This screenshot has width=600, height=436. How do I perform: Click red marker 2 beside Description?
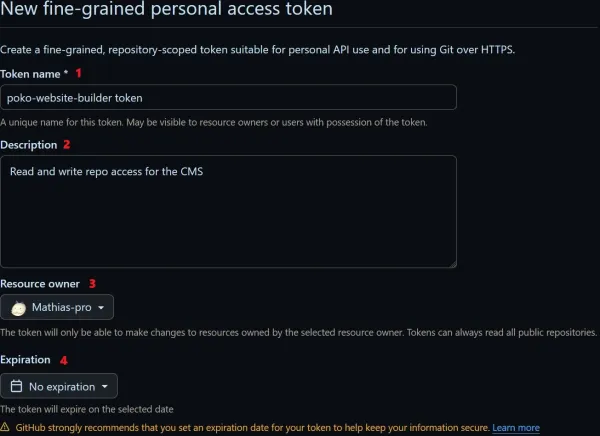(x=67, y=144)
